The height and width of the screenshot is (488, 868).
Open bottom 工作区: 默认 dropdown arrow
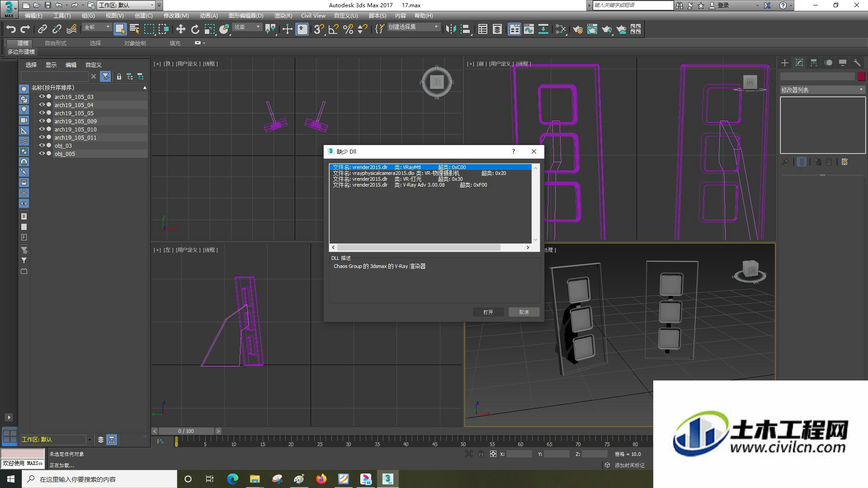(x=90, y=440)
